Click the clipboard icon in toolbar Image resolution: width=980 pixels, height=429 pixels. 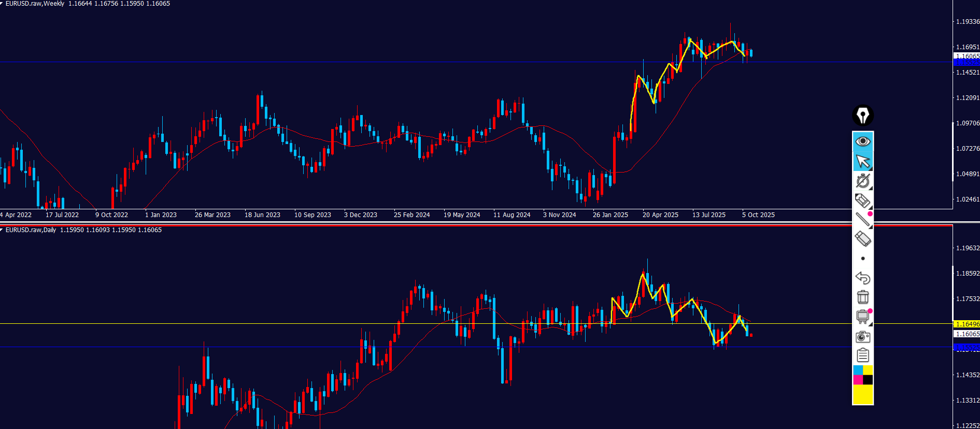point(863,355)
